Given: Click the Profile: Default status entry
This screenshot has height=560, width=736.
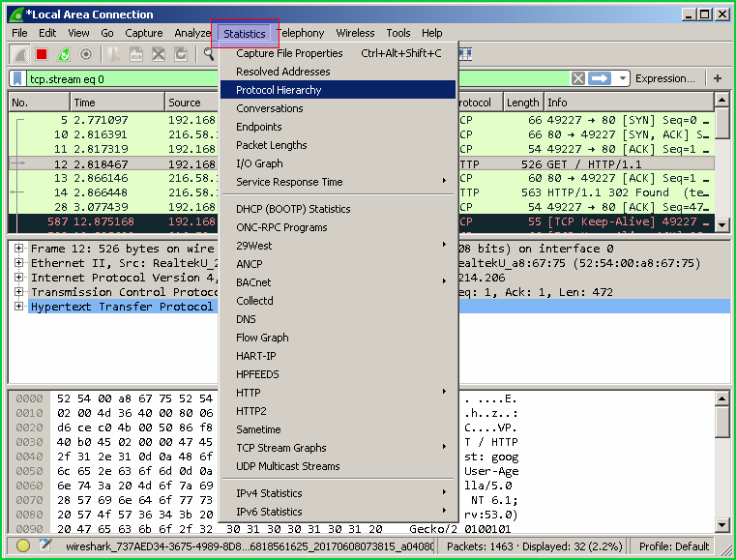Looking at the screenshot, I should 674,546.
